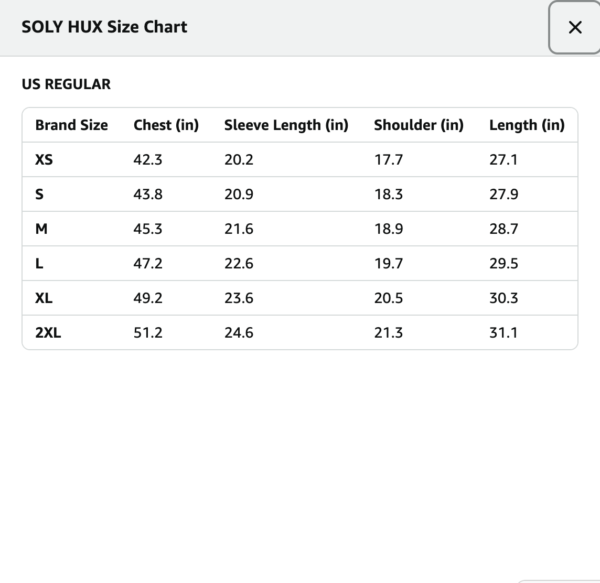Select the 21.6 sleeve length for M
The image size is (600, 583).
tap(239, 229)
